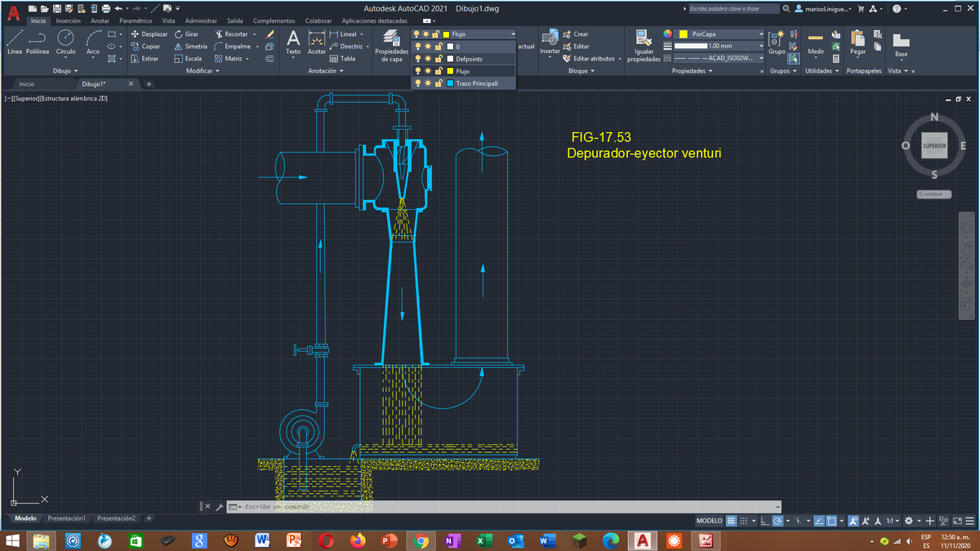
Task: Click the object color wheel icon in Propiedades
Action: click(x=667, y=34)
